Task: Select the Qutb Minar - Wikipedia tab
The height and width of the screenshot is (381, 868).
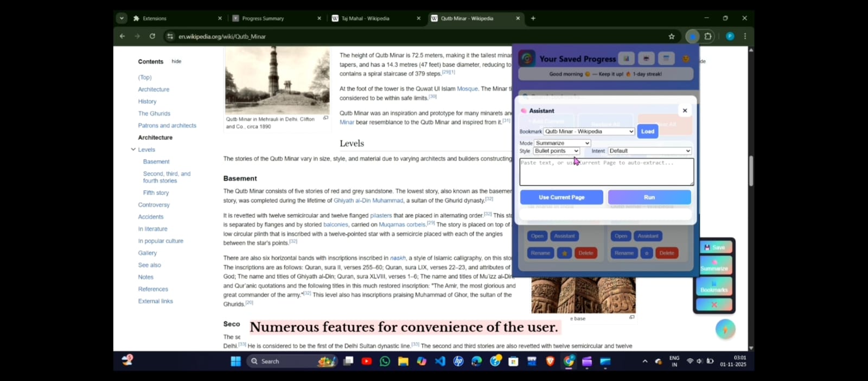Action: [x=475, y=18]
